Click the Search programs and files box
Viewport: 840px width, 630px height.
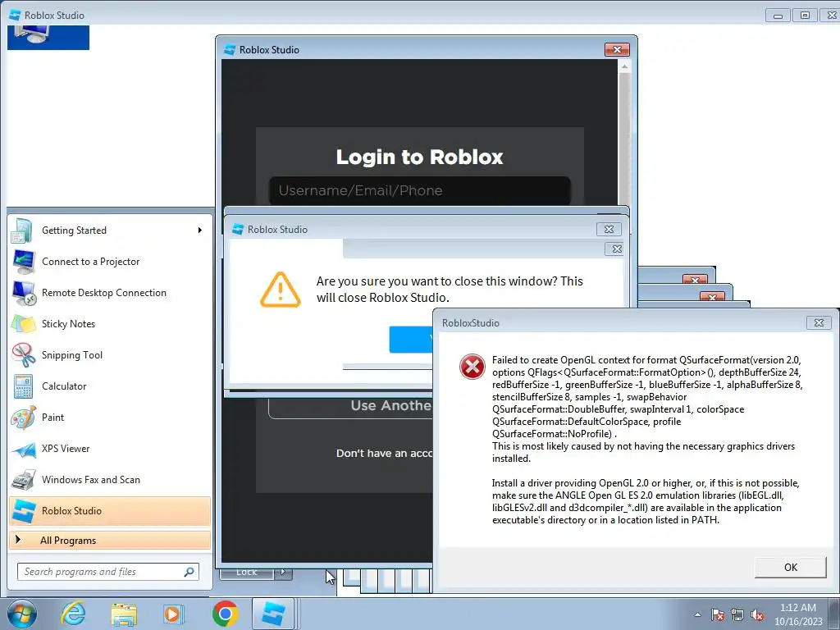point(107,572)
